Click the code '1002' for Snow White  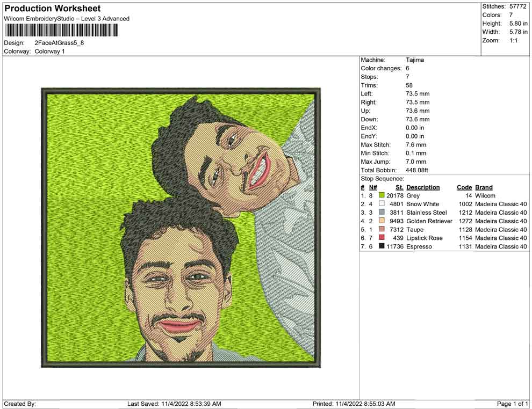point(465,204)
